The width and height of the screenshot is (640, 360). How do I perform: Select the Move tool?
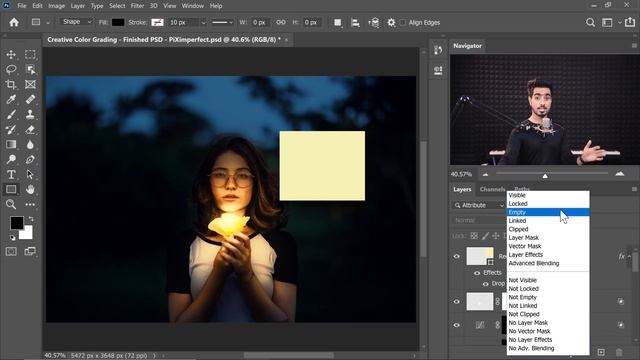coord(11,54)
